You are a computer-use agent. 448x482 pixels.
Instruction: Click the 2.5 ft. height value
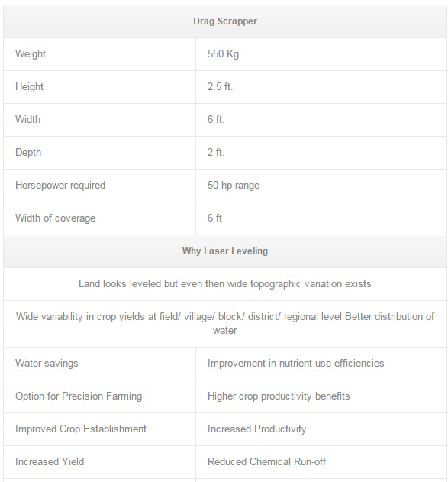(x=220, y=86)
